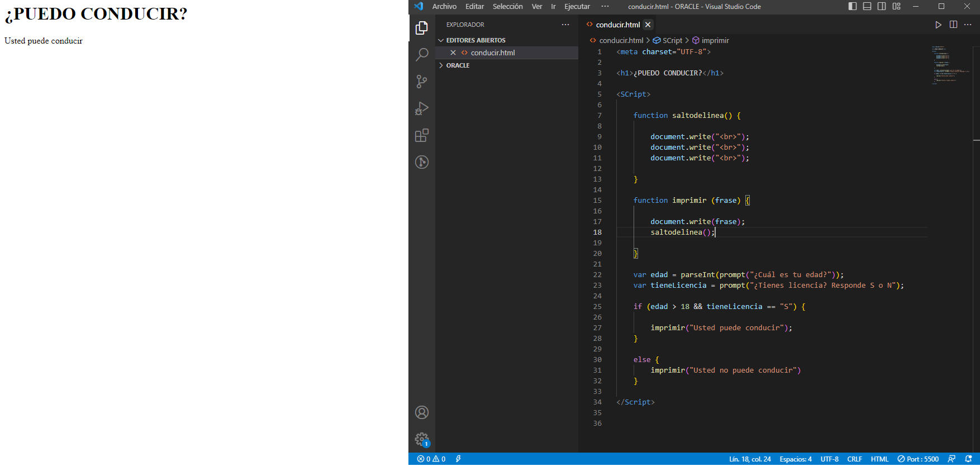The width and height of the screenshot is (980, 466).
Task: Open editor More Actions ellipsis
Action: click(x=968, y=25)
